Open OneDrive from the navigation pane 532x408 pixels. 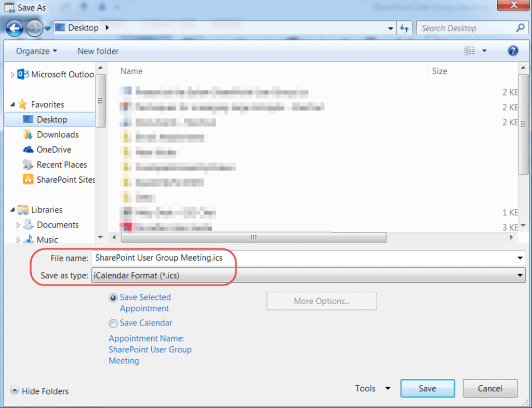54,149
